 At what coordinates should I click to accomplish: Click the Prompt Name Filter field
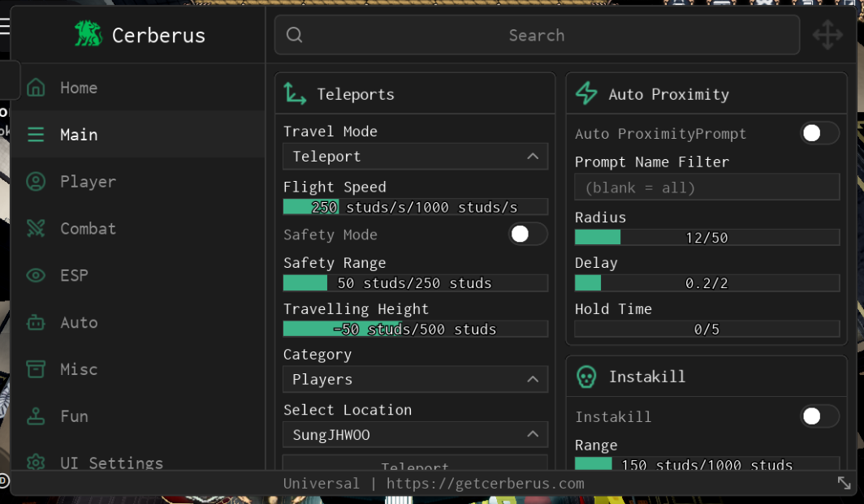pyautogui.click(x=706, y=187)
